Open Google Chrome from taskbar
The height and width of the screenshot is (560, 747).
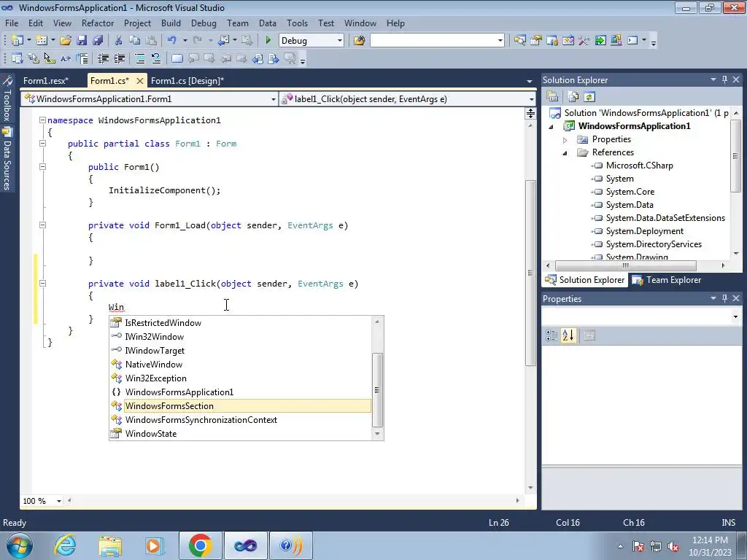pyautogui.click(x=200, y=545)
